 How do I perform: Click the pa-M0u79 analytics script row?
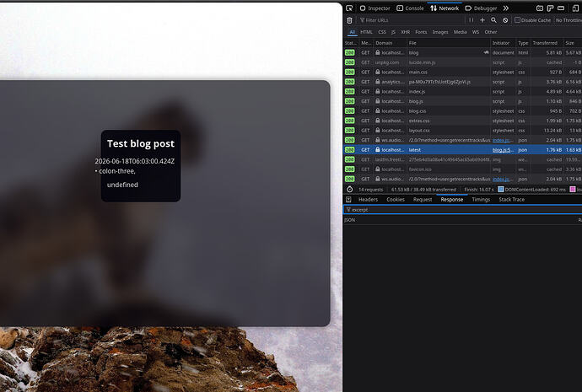click(x=462, y=82)
